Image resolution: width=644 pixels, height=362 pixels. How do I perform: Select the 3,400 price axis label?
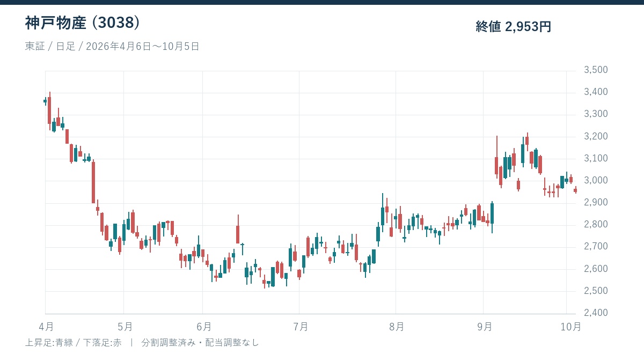coord(596,92)
